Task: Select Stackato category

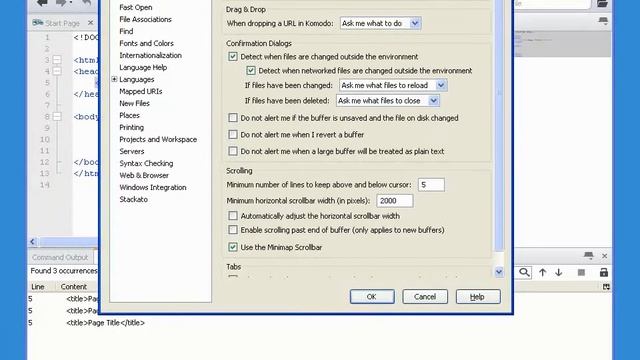Action: [x=133, y=199]
